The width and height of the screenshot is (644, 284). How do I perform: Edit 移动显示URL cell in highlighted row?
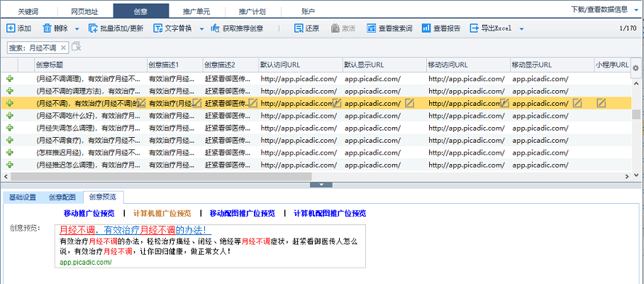coord(577,103)
